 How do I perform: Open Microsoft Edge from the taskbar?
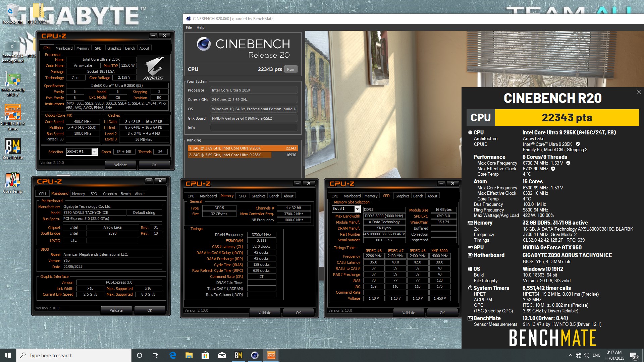[x=173, y=355]
